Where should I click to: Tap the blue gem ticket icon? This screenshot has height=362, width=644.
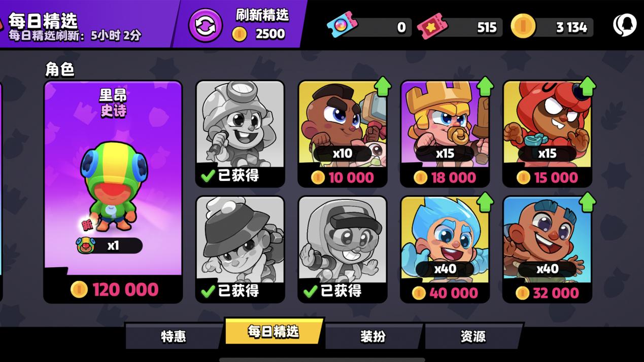[342, 25]
